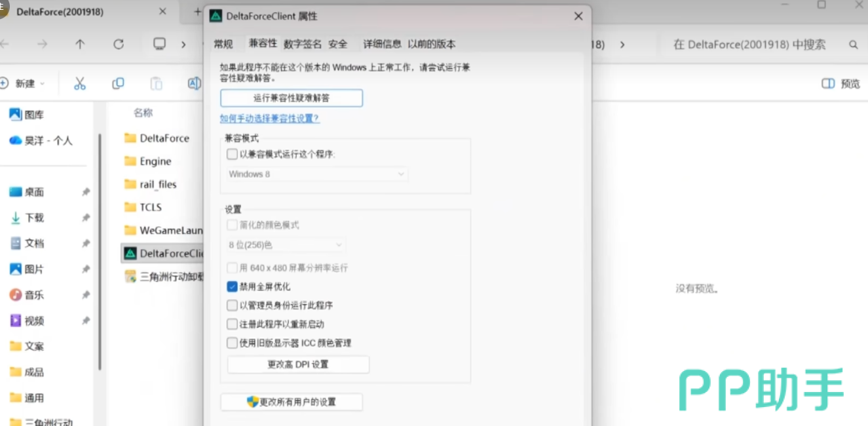Switch to the 常规 tab
The image size is (868, 426).
click(223, 44)
